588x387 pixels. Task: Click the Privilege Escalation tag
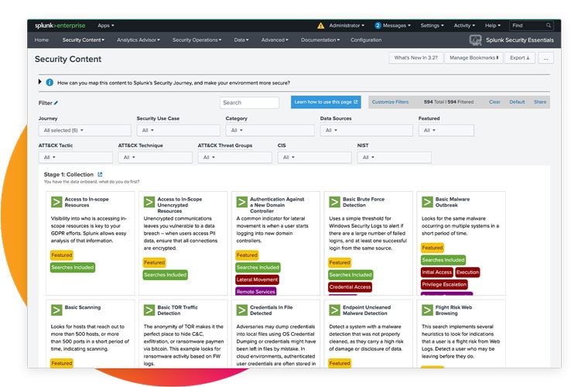[x=444, y=285]
